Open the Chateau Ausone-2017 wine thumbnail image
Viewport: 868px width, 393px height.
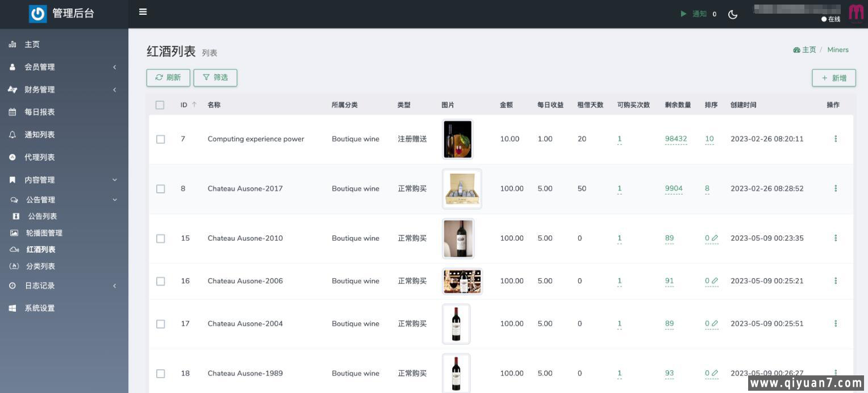tap(462, 189)
